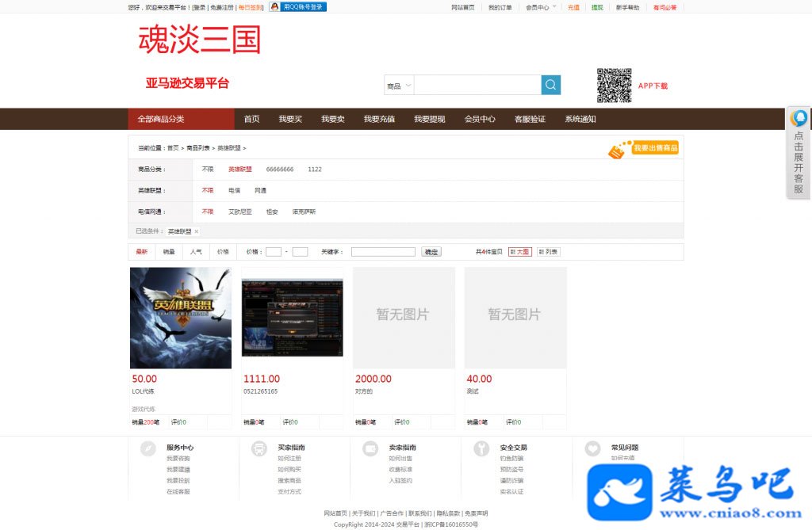Click the 免费注册 link
This screenshot has height=530, width=812.
(x=222, y=7)
